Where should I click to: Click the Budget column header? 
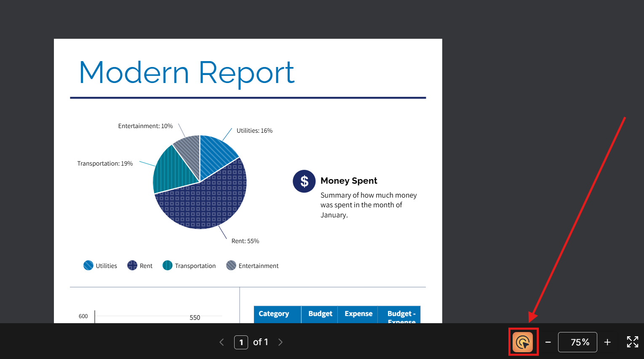point(320,314)
